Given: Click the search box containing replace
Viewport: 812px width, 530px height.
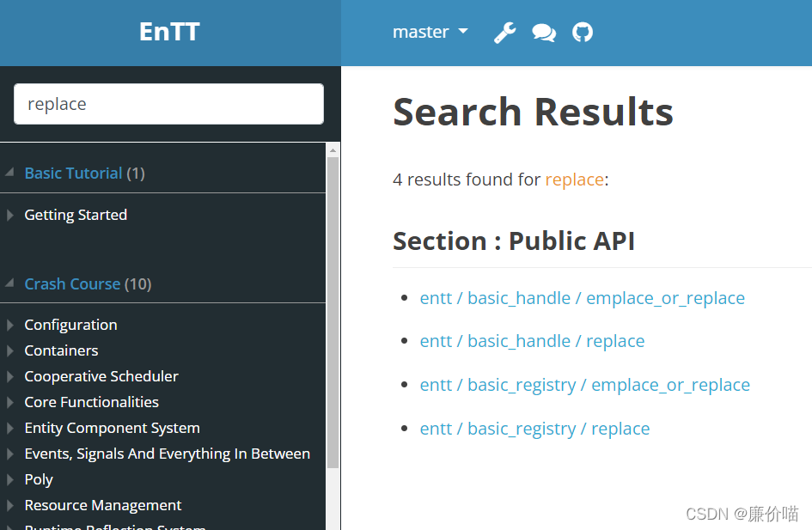Looking at the screenshot, I should (x=168, y=104).
